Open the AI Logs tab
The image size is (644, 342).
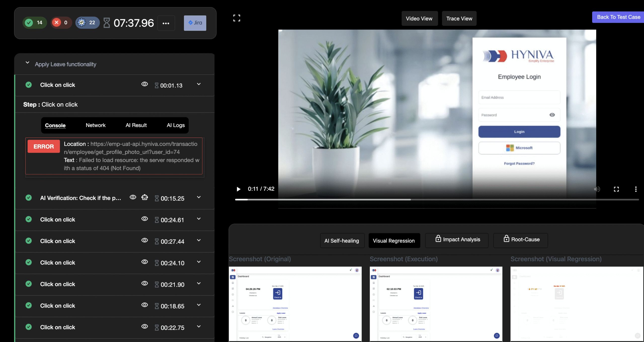[x=176, y=125]
